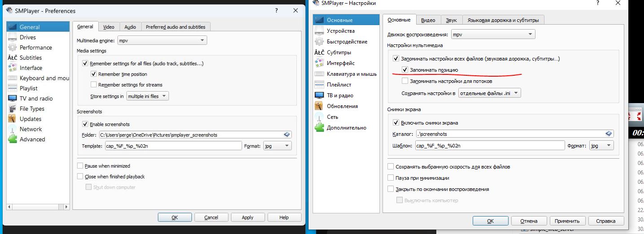Enable Запоминать настройки для потоков
The image size is (644, 234).
[405, 81]
